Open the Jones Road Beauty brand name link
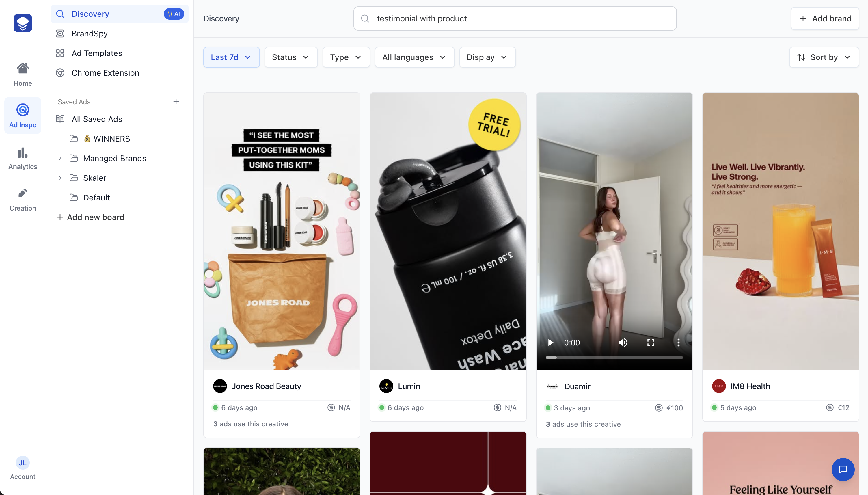868x495 pixels. pyautogui.click(x=267, y=386)
